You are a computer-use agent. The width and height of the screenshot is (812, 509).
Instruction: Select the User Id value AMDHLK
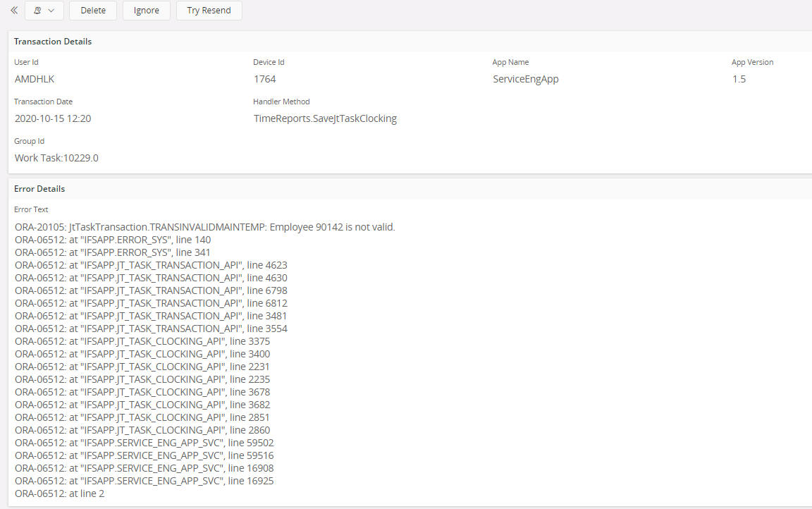[35, 79]
